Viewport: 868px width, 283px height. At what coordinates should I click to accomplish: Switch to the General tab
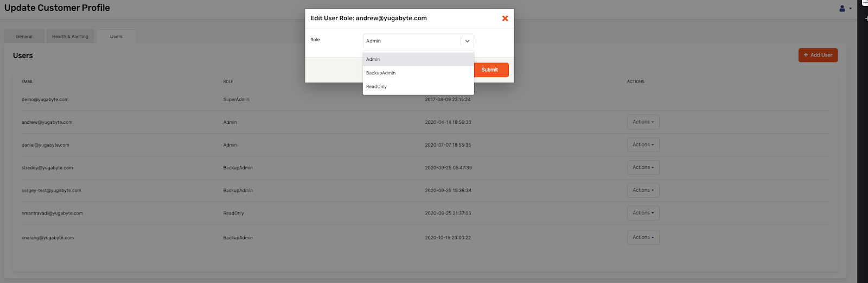24,36
